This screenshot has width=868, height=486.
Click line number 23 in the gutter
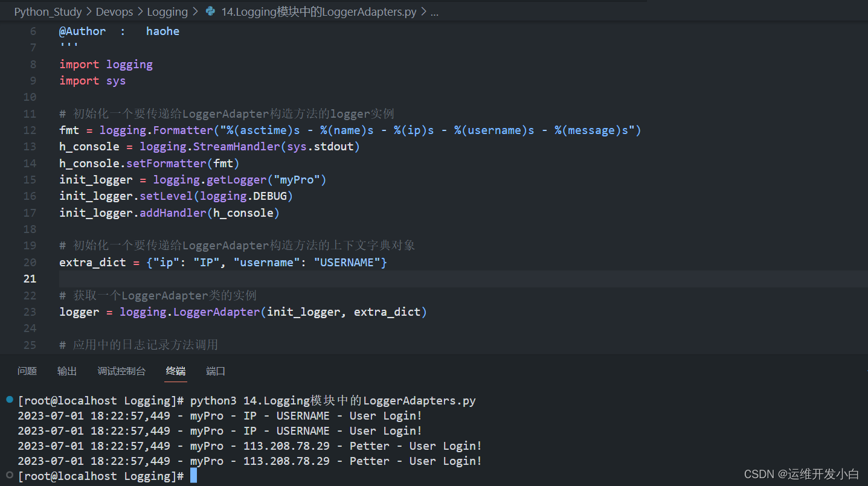[30, 312]
